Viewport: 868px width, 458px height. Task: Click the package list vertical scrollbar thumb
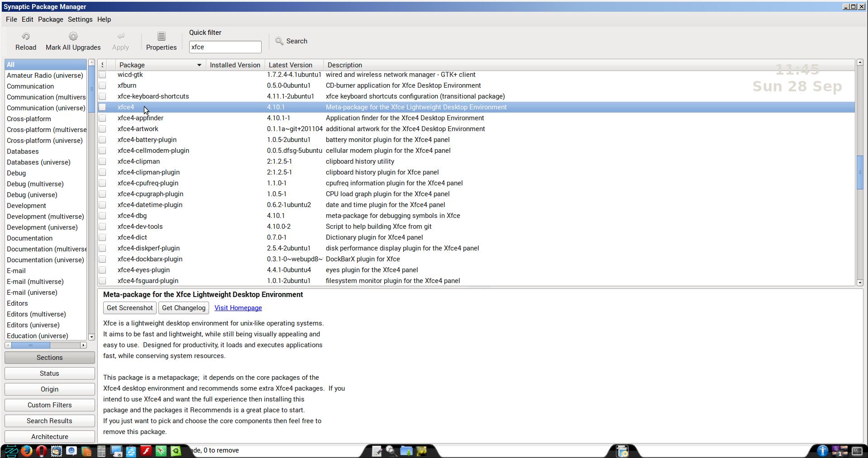(x=860, y=172)
